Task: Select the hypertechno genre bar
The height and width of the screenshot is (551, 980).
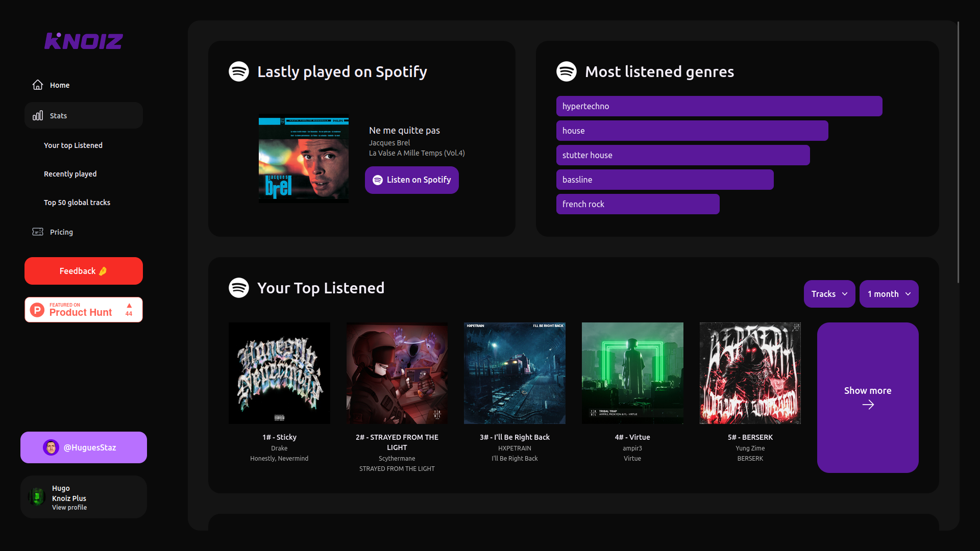Action: (719, 106)
